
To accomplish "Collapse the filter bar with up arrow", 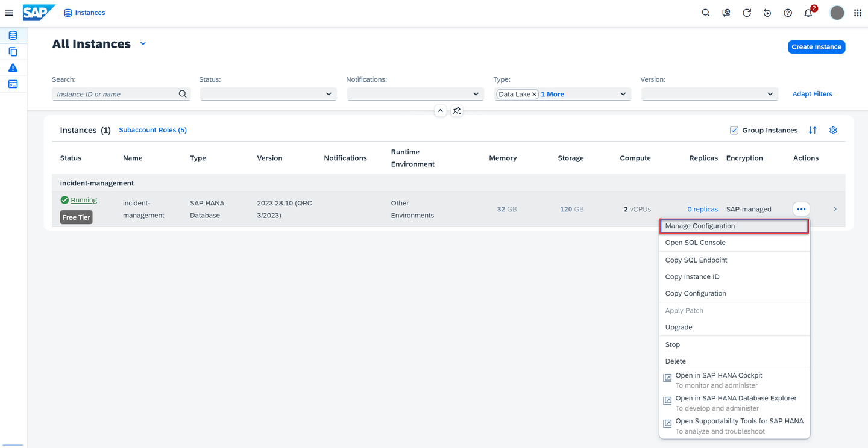I will click(441, 111).
